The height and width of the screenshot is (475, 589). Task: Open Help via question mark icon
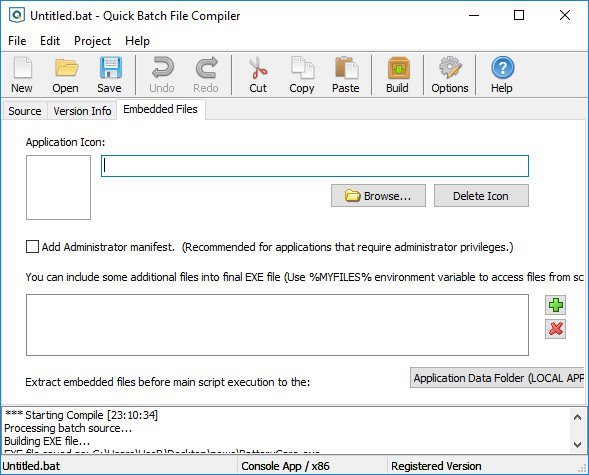pyautogui.click(x=502, y=75)
